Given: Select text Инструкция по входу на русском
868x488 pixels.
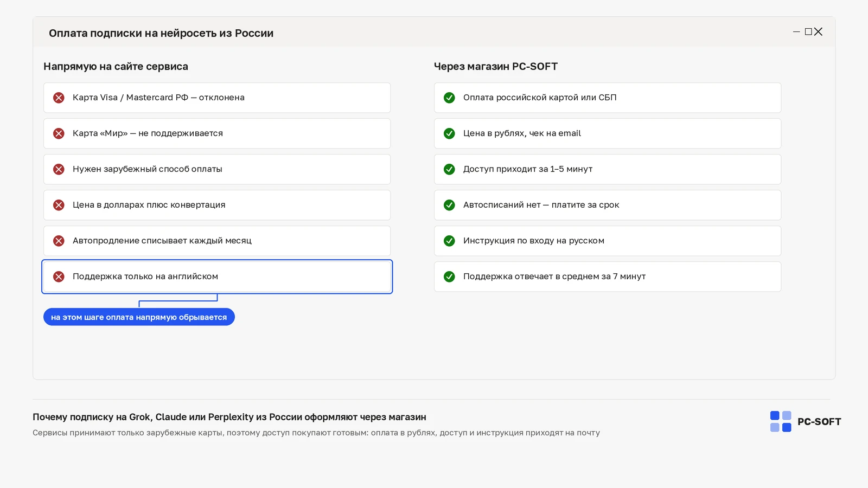Looking at the screenshot, I should [534, 241].
